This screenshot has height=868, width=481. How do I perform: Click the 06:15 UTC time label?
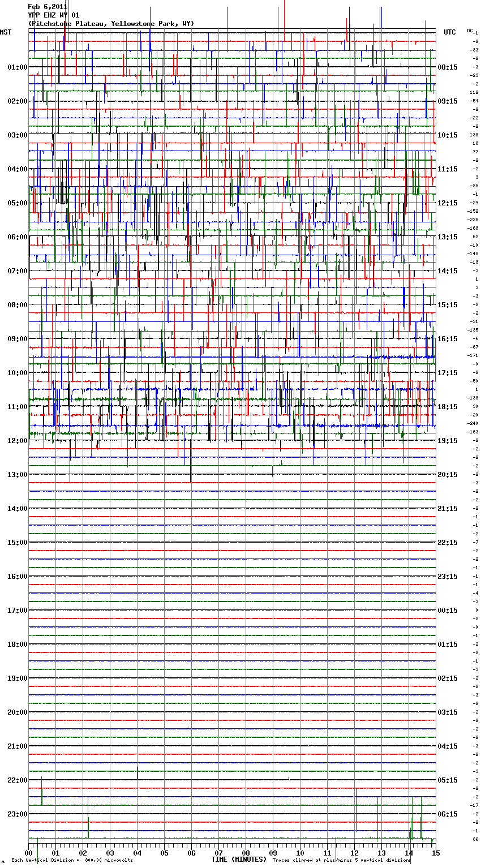coord(448,814)
